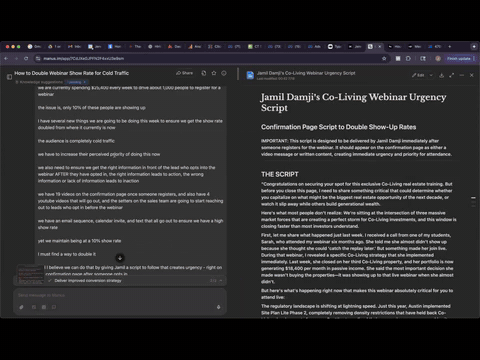The width and height of the screenshot is (480, 360).
Task: Switch to the "Typ" browser tab
Action: pos(334,46)
